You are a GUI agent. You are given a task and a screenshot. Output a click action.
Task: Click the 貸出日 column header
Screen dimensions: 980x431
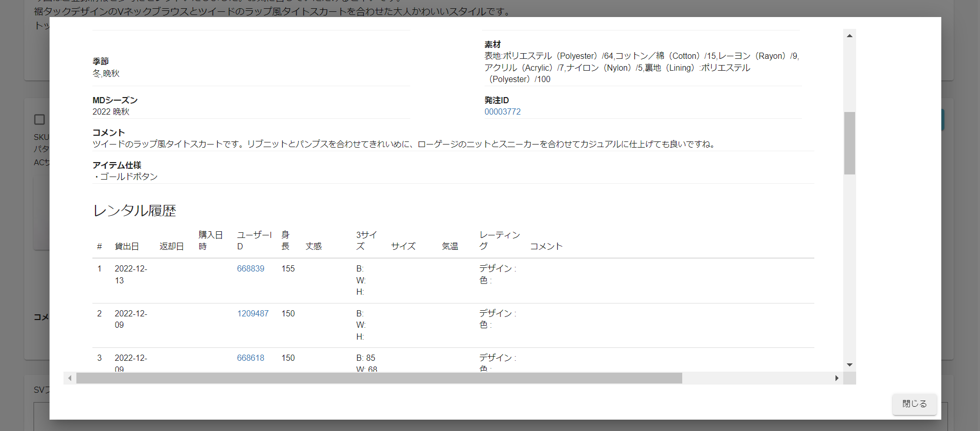click(x=126, y=246)
